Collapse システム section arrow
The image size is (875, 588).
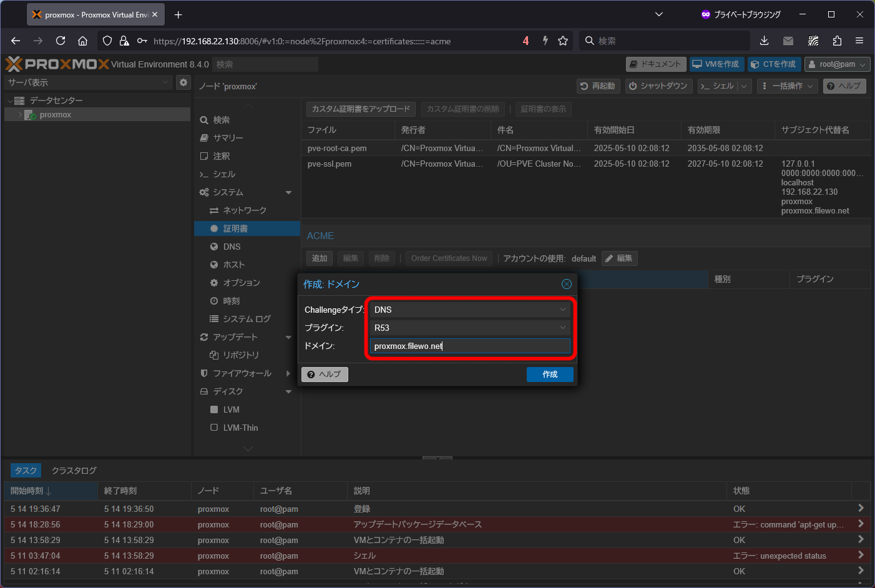(288, 192)
